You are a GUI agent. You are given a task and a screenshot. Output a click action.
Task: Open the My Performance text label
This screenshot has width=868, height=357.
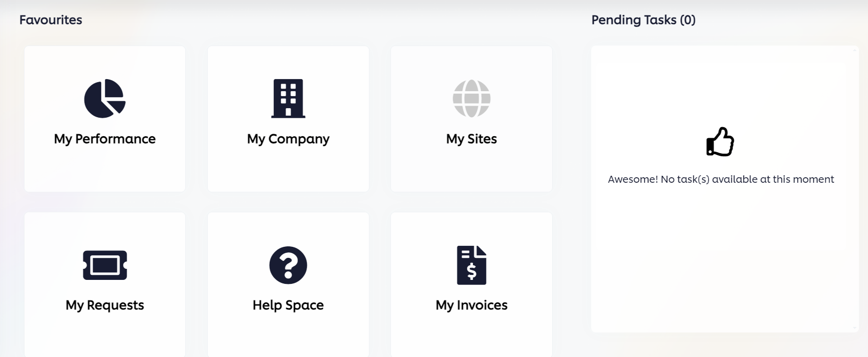point(105,139)
